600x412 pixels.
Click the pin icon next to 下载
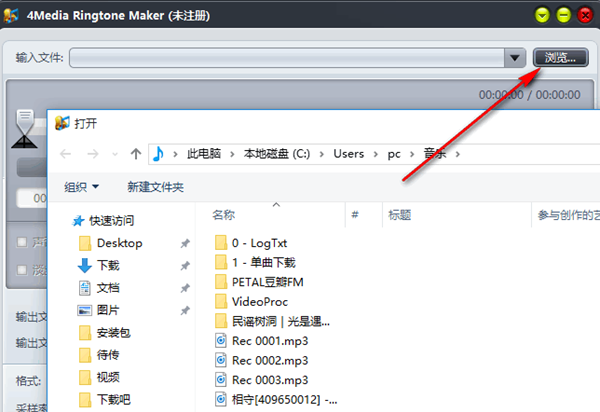coord(185,265)
